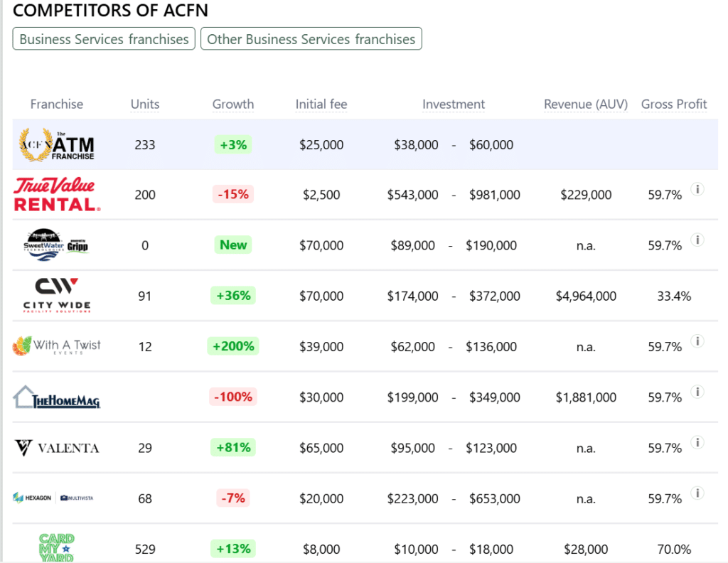Click the $229,000 revenue value
The image size is (728, 563).
586,195
